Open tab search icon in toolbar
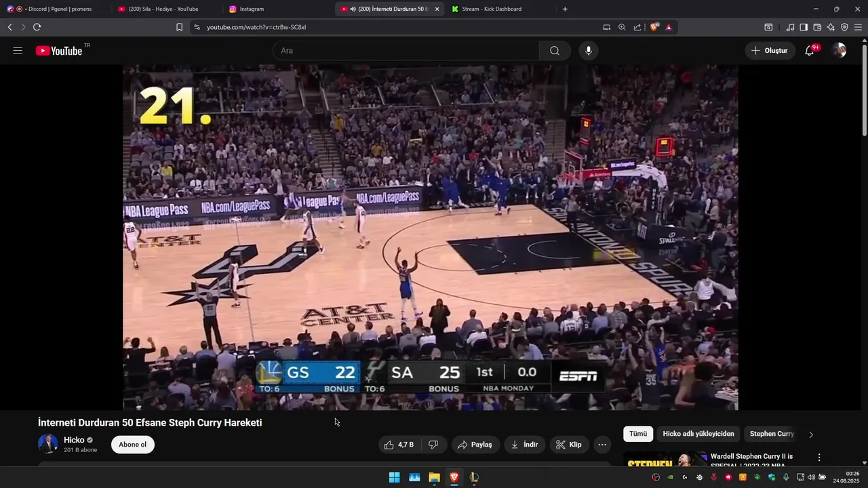 tap(768, 27)
